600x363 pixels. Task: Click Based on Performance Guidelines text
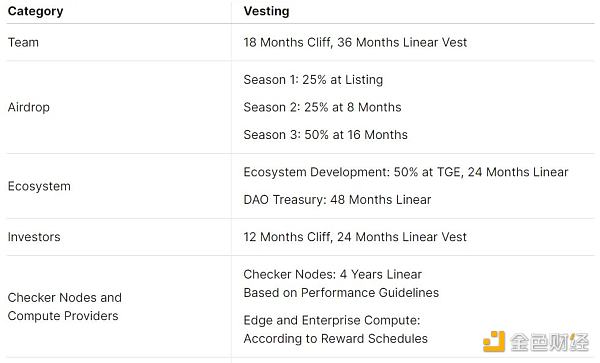[341, 293]
